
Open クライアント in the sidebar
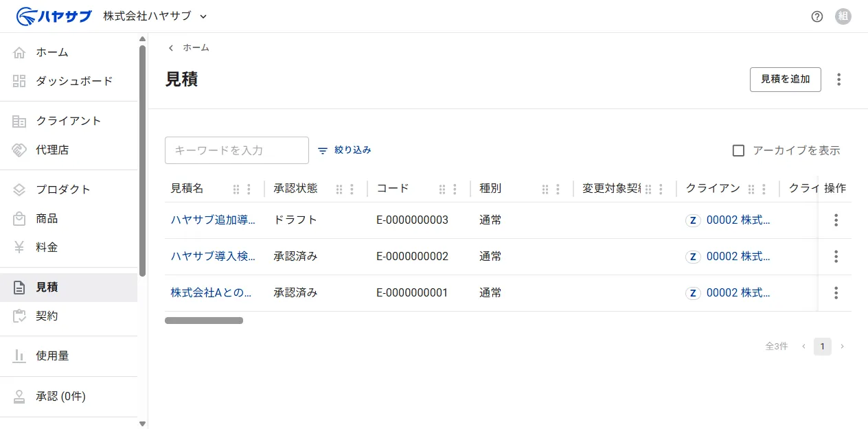pyautogui.click(x=69, y=121)
